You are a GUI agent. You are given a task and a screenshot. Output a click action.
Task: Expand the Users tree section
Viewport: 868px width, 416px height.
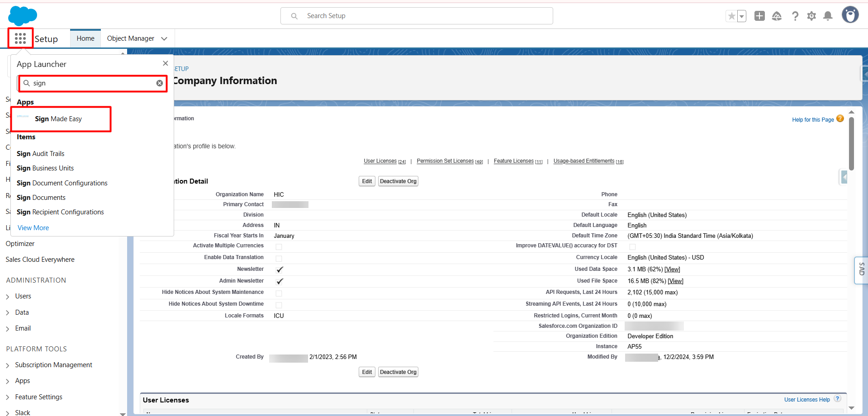8,297
